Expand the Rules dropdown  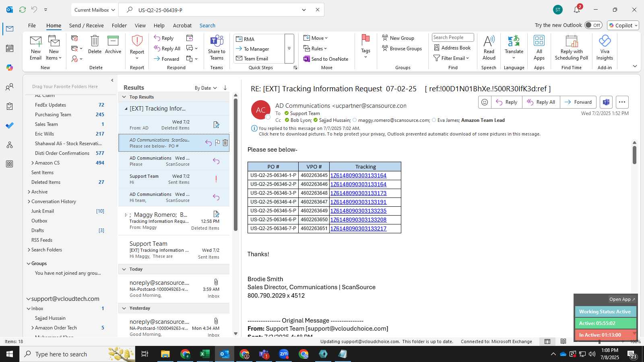[315, 49]
